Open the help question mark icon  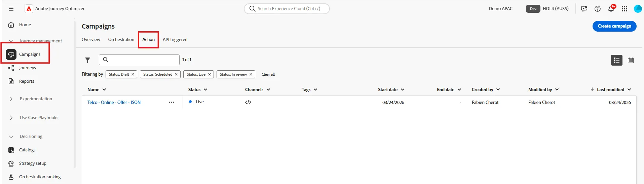(x=598, y=9)
